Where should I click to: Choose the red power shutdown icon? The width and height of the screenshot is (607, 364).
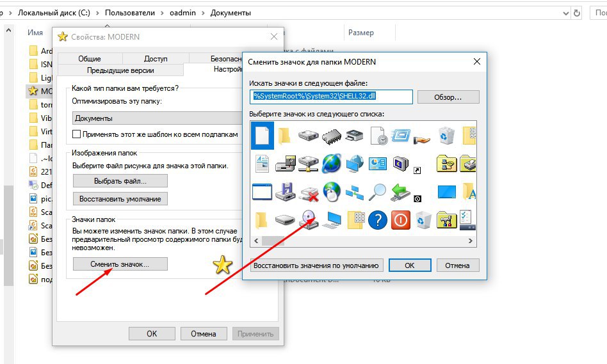401,220
